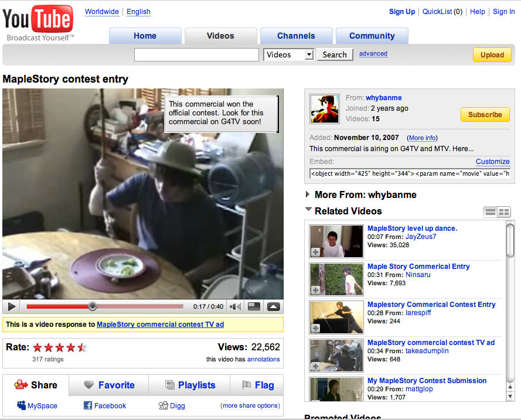Open the Share tab
This screenshot has height=420, width=521.
click(x=36, y=385)
